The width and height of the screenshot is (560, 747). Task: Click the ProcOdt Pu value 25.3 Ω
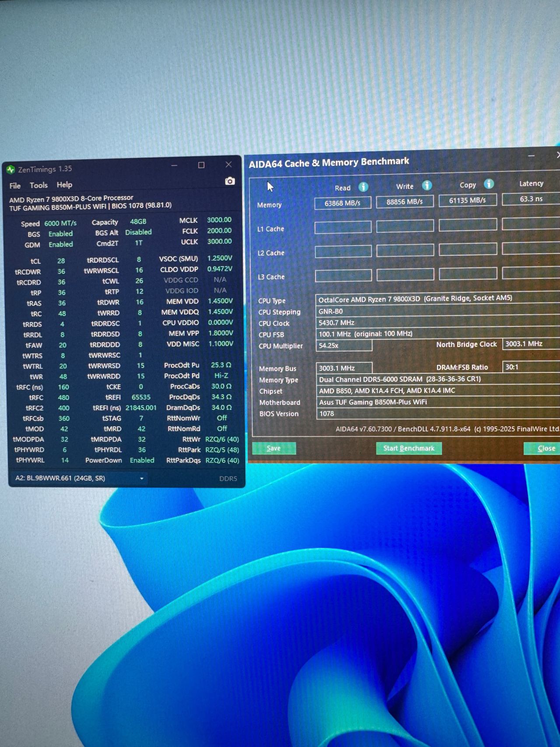(221, 365)
